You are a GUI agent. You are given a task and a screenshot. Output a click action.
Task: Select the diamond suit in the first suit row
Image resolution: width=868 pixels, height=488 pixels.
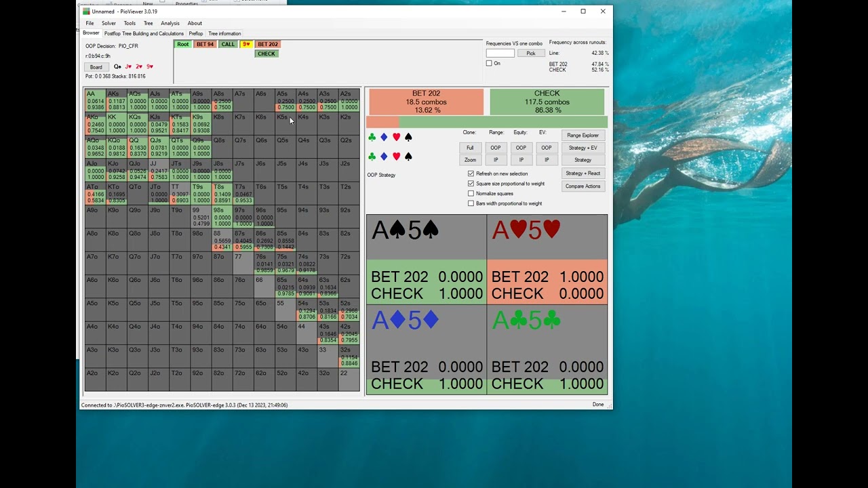click(384, 138)
